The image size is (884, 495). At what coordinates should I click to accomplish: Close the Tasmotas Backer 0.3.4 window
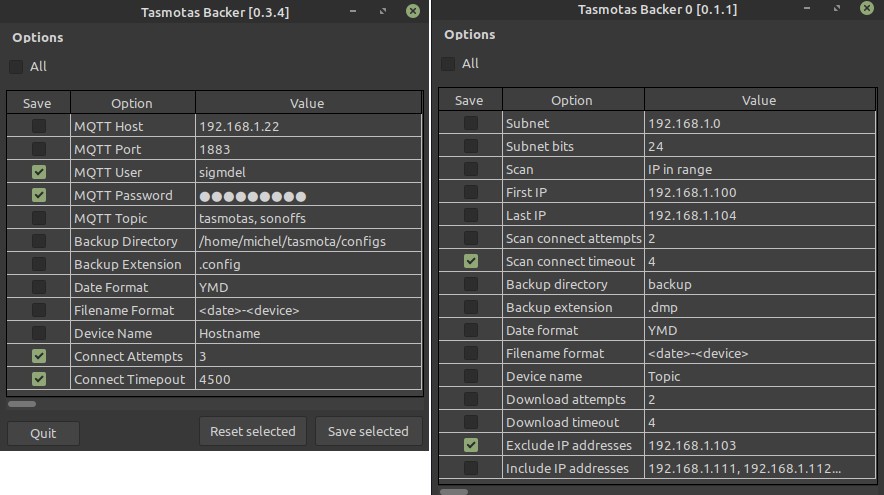tap(413, 11)
